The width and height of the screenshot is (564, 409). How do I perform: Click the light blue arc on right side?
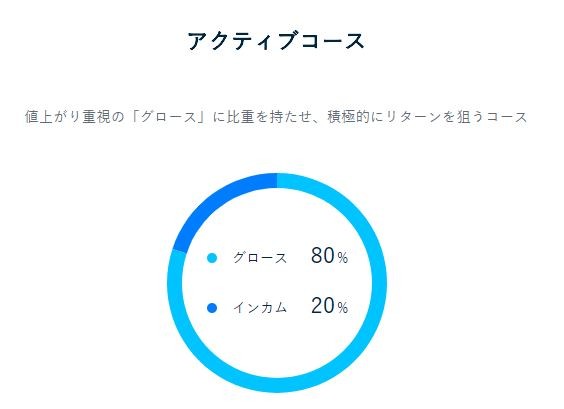[379, 283]
